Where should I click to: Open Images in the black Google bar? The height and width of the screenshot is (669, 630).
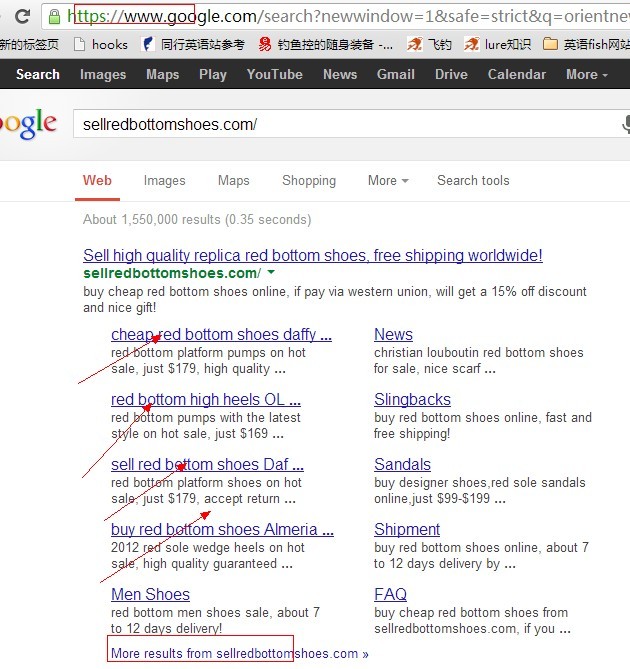coord(103,74)
